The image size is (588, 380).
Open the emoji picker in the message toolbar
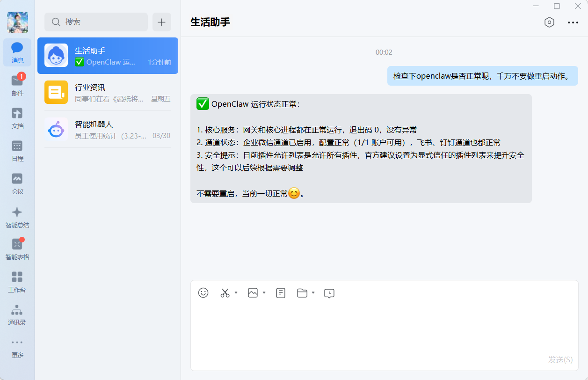coord(203,293)
